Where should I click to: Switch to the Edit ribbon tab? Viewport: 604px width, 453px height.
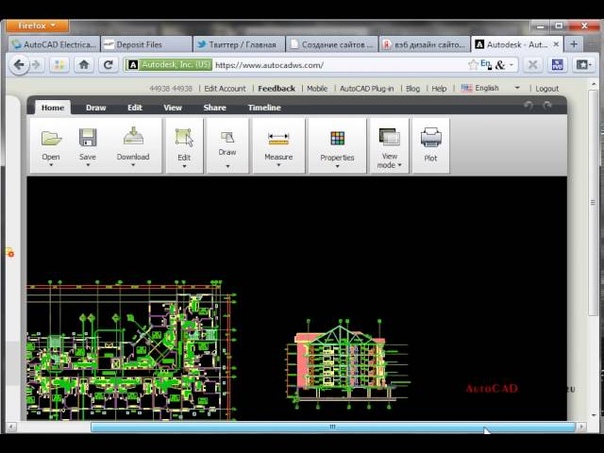point(135,107)
